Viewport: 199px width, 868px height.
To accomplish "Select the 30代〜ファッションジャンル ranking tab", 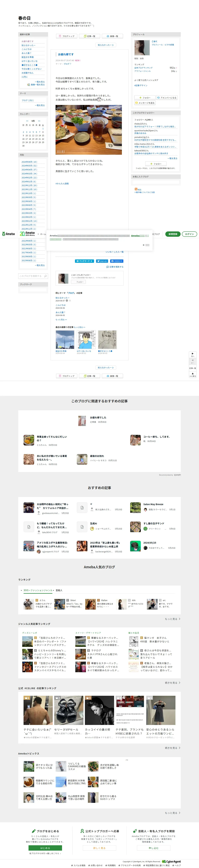I will click(38, 590).
